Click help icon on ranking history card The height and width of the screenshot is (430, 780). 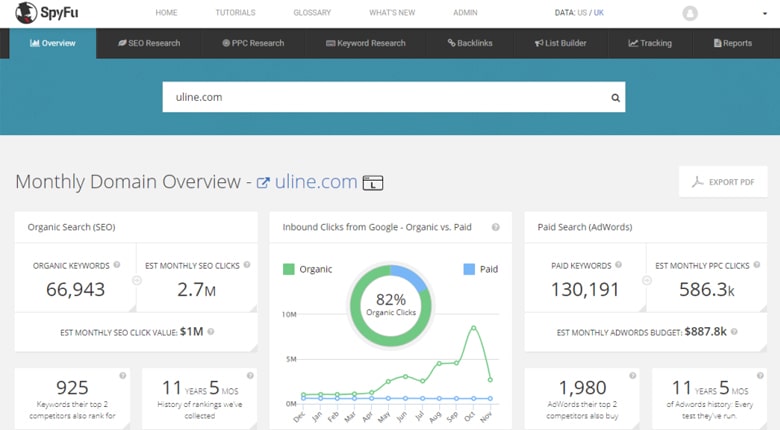(x=250, y=375)
